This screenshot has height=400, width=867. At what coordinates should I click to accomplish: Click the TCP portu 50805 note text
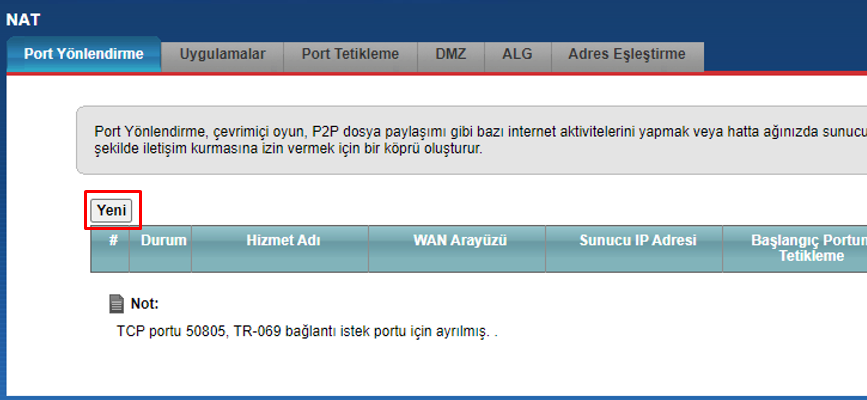[x=307, y=332]
